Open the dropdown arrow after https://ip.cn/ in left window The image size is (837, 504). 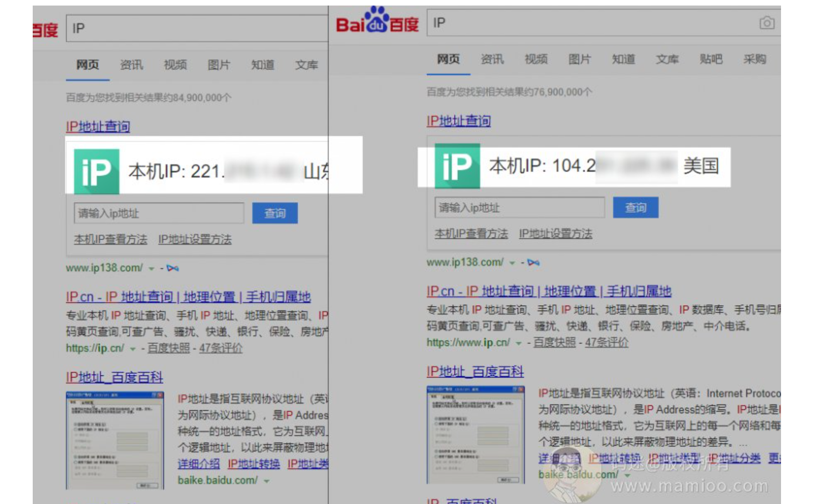point(132,349)
